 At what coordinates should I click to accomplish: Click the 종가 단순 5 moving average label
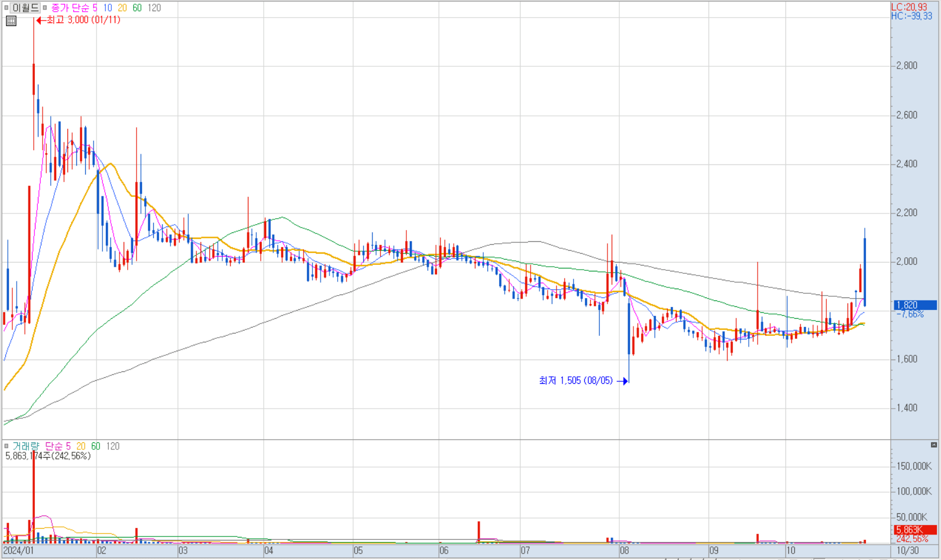[x=75, y=8]
